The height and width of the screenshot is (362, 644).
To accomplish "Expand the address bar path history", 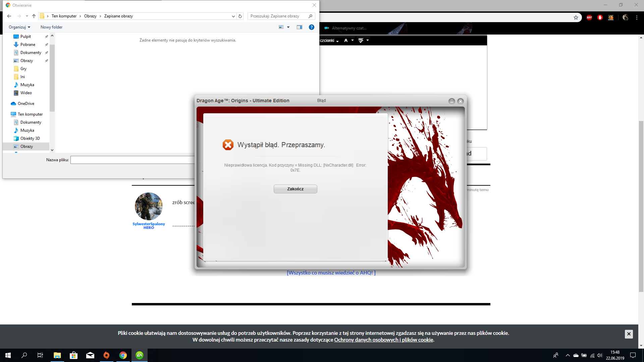I will pos(233,16).
